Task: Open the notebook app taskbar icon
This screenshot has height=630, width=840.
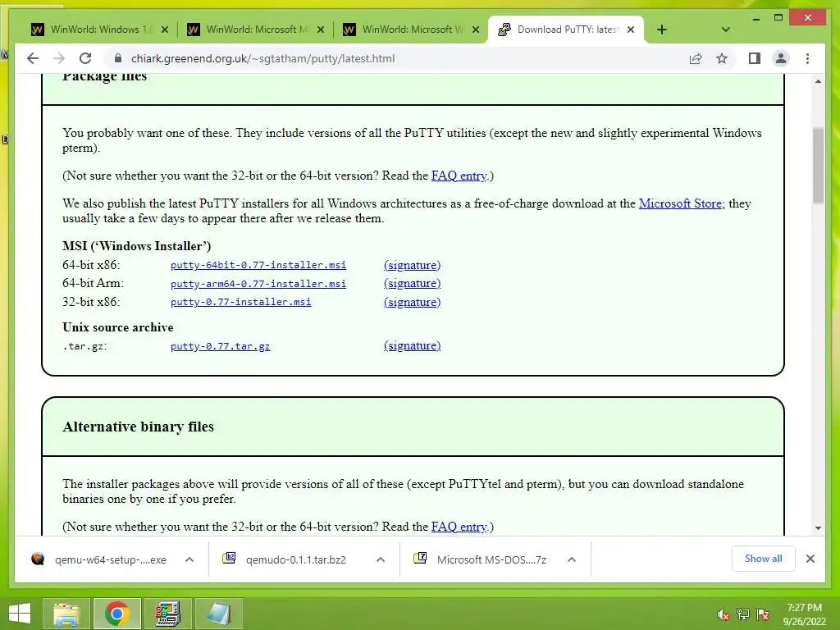Action: point(218,614)
